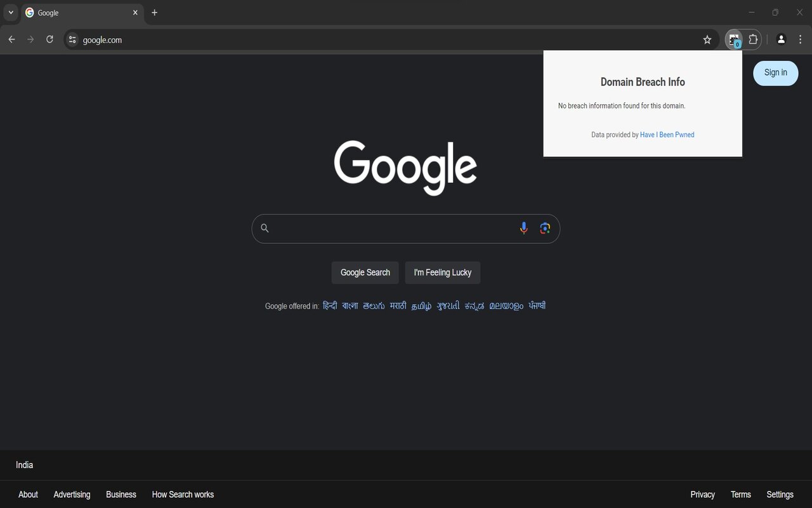Viewport: 812px width, 508px height.
Task: Click the magnifier icon in search box
Action: [x=265, y=228]
